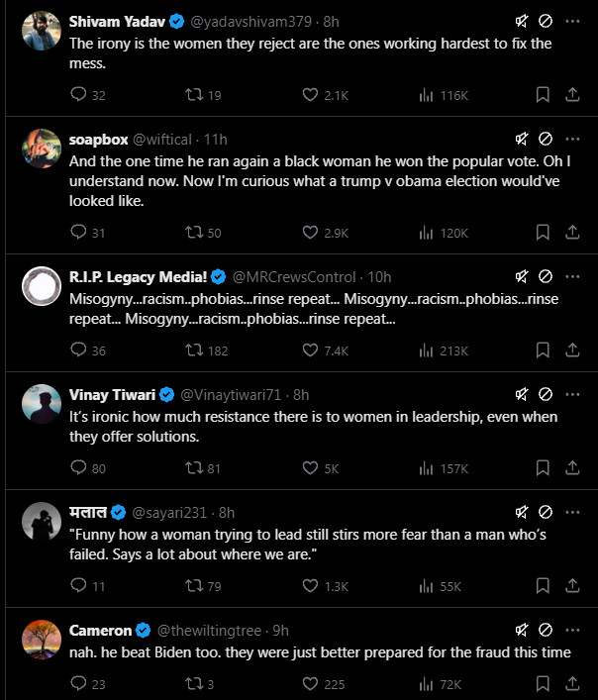Viewport: 598px width, 700px height.
Task: Open more options for Vinay Tiwari's tweet
Action: click(572, 393)
